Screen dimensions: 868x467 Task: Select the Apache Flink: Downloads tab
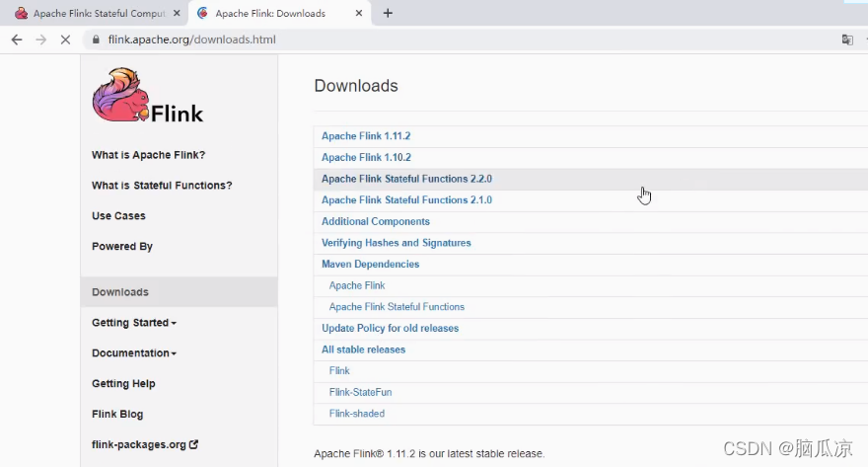click(279, 13)
